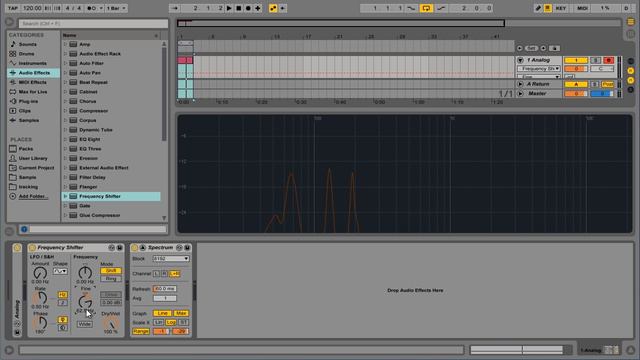The width and height of the screenshot is (640, 360).
Task: Click the Lock Envelopes icon
Action: click(554, 48)
